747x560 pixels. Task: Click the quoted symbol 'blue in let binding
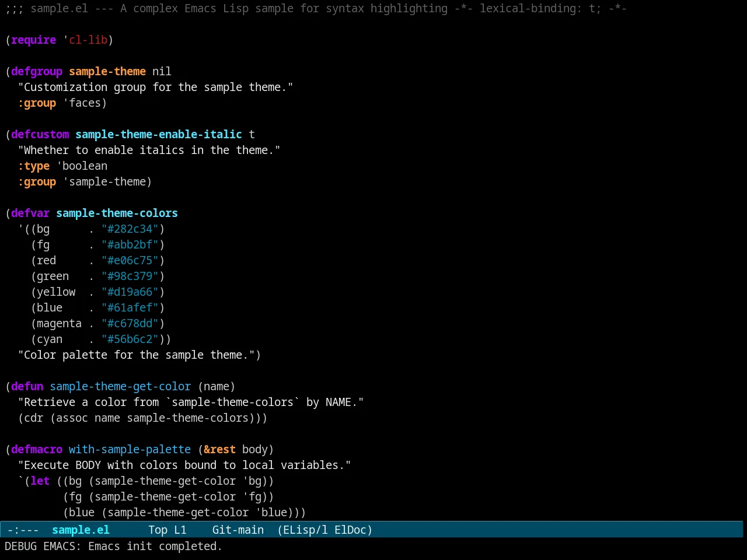(x=271, y=512)
